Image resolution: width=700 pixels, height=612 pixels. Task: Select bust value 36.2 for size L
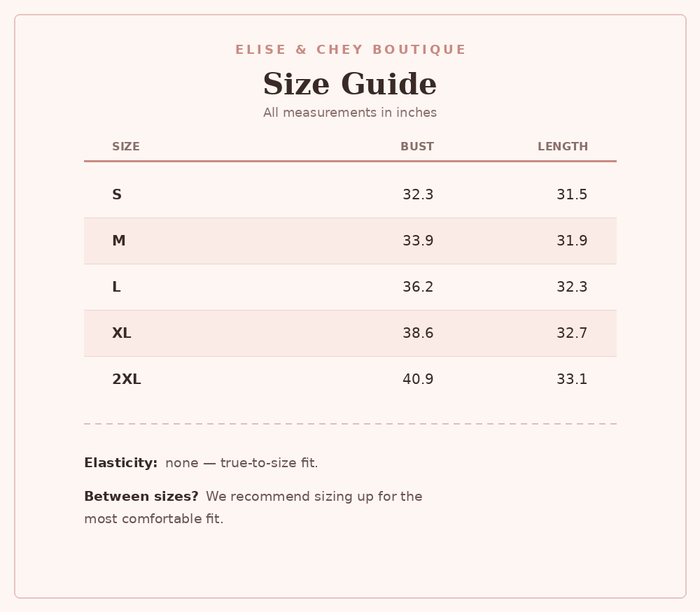(x=418, y=287)
